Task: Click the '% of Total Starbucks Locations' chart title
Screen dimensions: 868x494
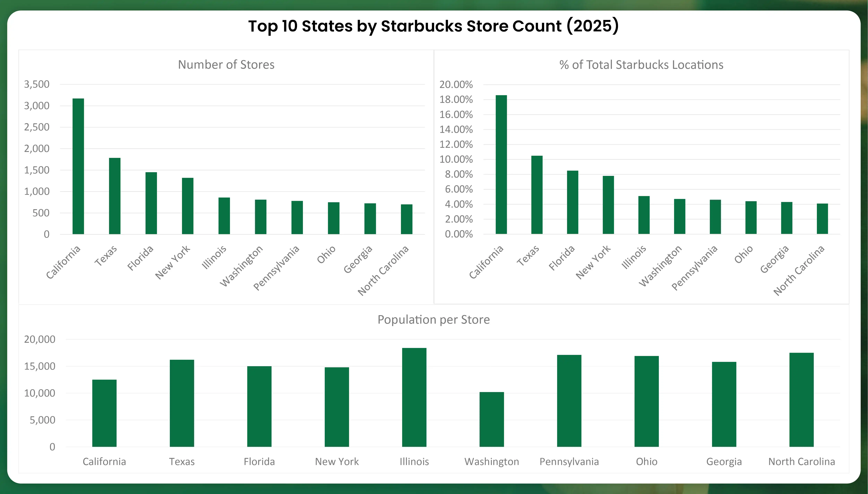Action: (x=641, y=65)
